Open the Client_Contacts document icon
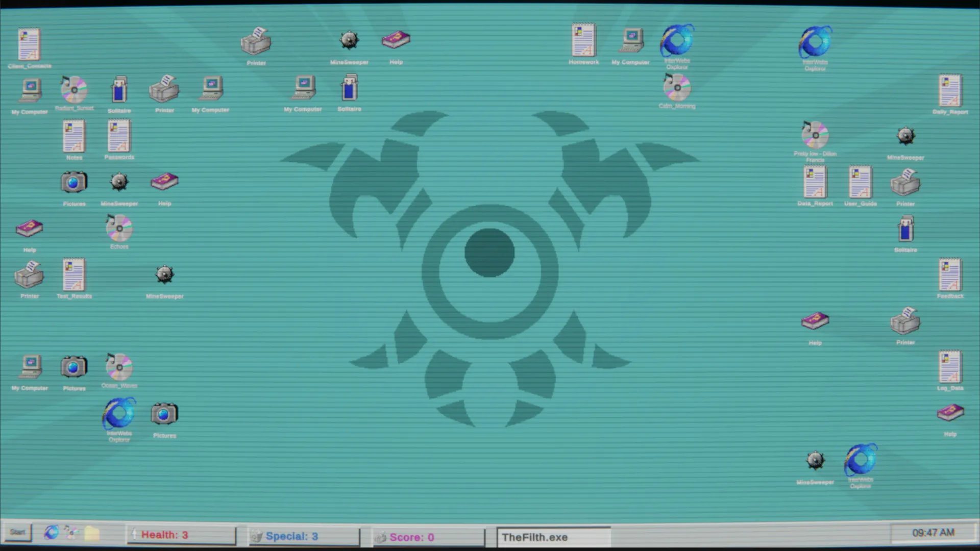This screenshot has height=551, width=980. [29, 45]
